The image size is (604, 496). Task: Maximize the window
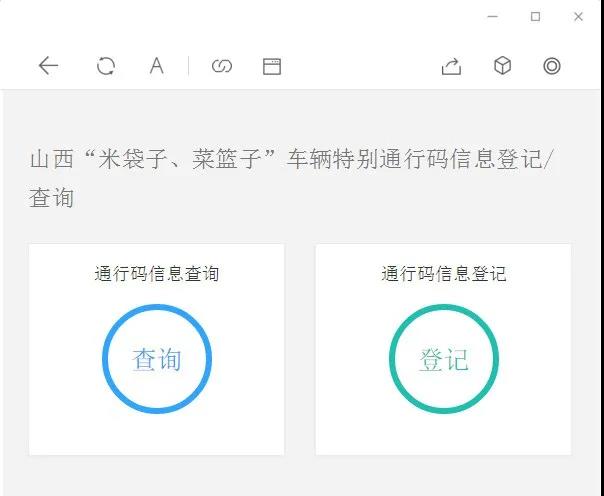pyautogui.click(x=535, y=17)
